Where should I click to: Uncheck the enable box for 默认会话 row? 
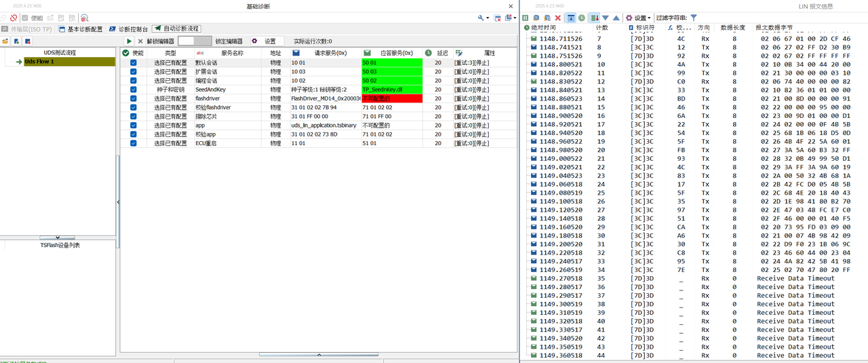point(134,62)
